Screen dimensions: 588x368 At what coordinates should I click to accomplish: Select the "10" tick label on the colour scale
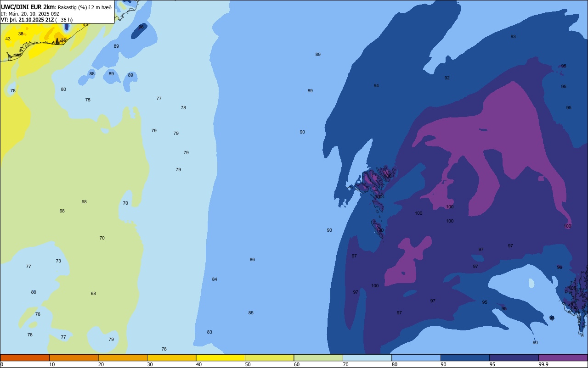point(52,364)
